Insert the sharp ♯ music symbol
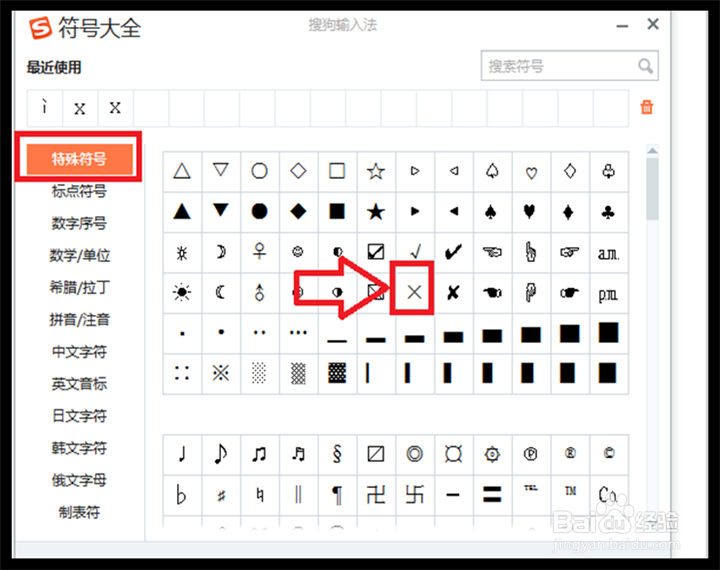Viewport: 720px width, 570px height. (x=221, y=496)
